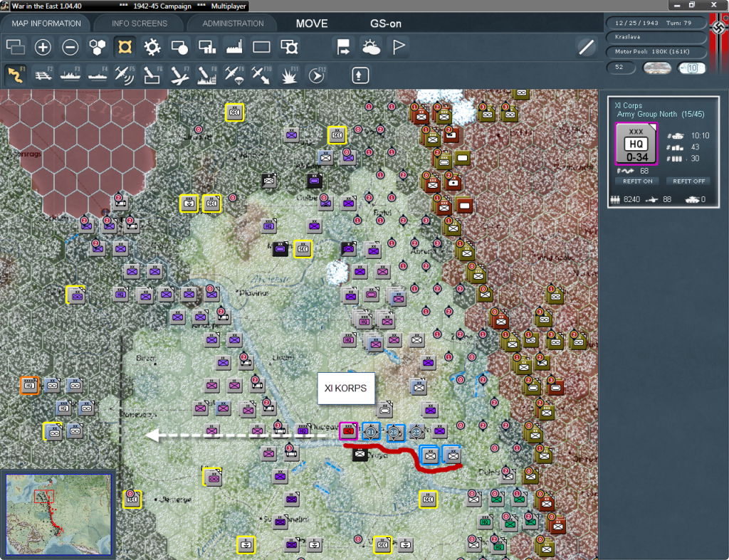
Task: Toggle the highlighted yellow ring map icon
Action: coord(125,47)
